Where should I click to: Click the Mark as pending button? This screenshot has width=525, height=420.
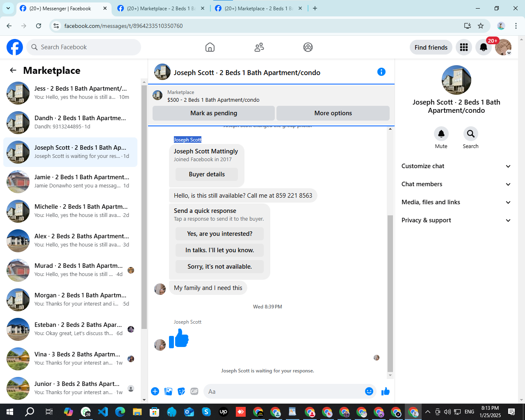[x=214, y=113]
